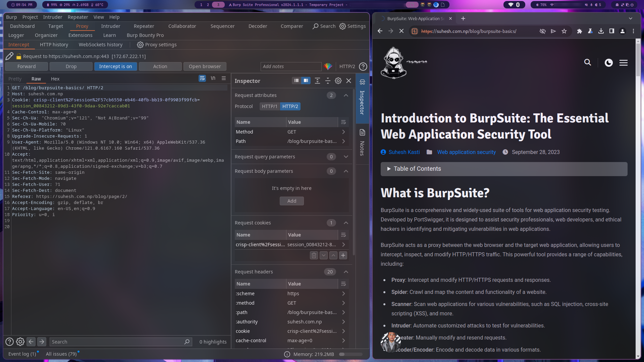The height and width of the screenshot is (362, 644).
Task: Open Settings from Burp's top toolbar gear
Action: pos(353,26)
